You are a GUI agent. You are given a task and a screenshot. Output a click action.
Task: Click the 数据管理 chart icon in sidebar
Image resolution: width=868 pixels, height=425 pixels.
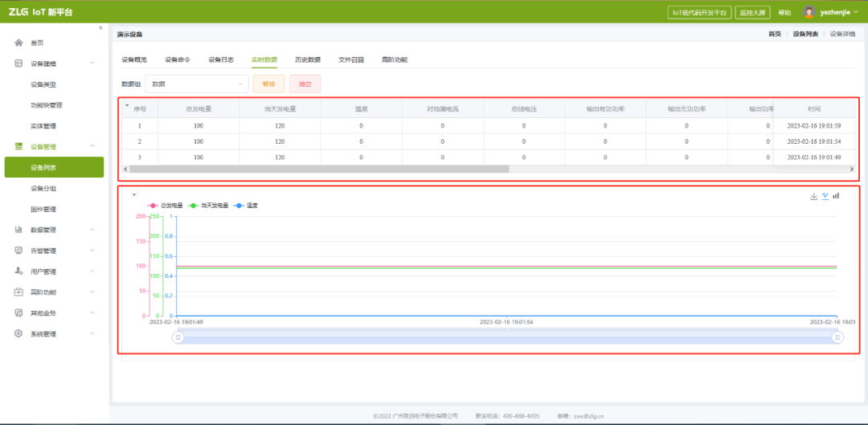[18, 230]
